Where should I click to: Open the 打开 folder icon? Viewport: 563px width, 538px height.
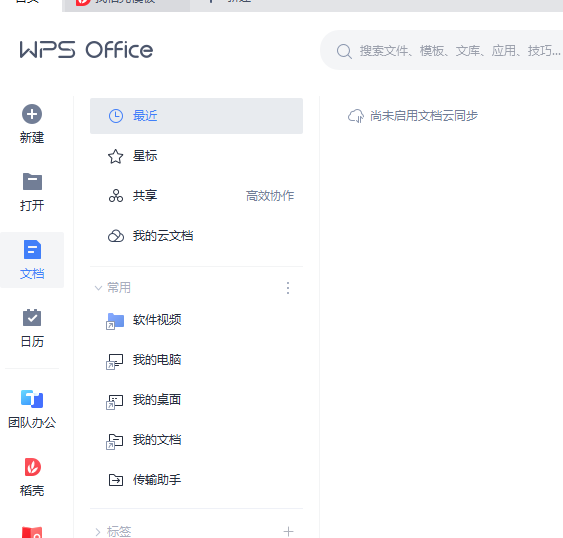(x=32, y=181)
